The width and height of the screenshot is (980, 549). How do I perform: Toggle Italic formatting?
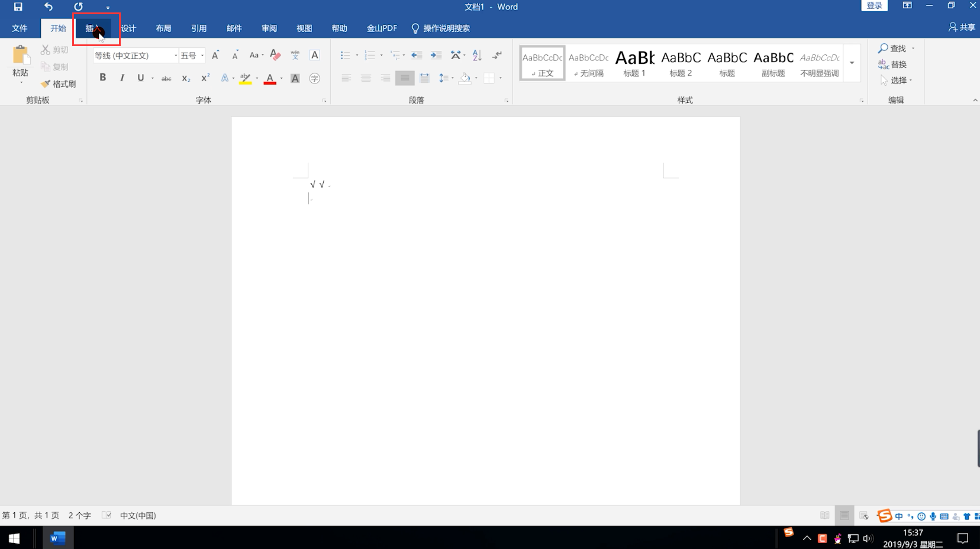pyautogui.click(x=122, y=77)
